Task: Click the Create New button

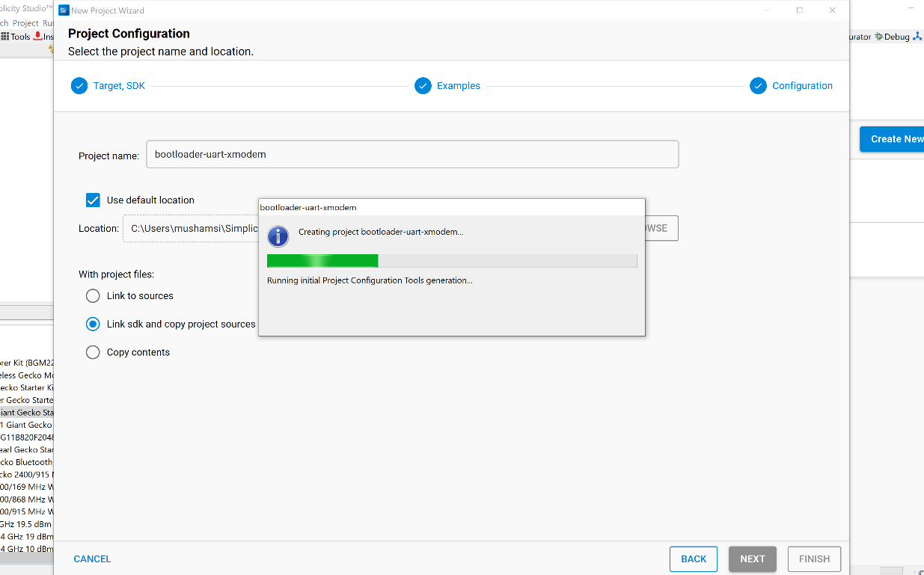Action: [x=894, y=139]
